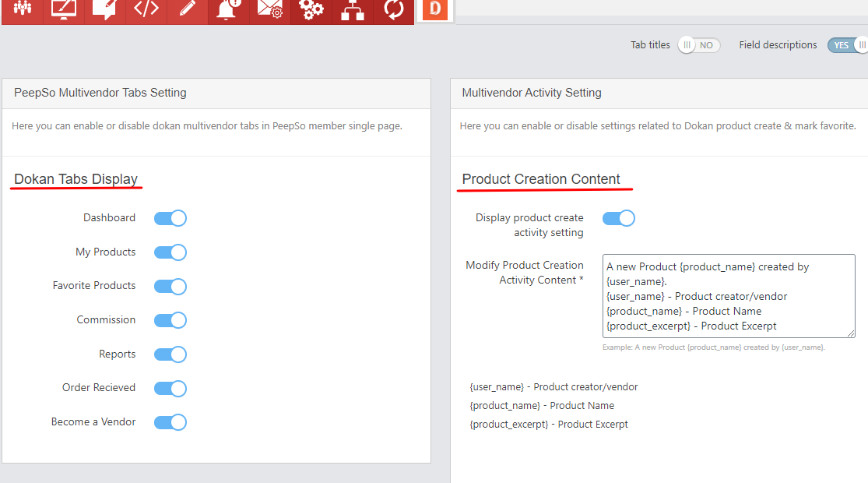
Task: Click the {user_name} - Product creator/vendor hint
Action: click(x=553, y=386)
